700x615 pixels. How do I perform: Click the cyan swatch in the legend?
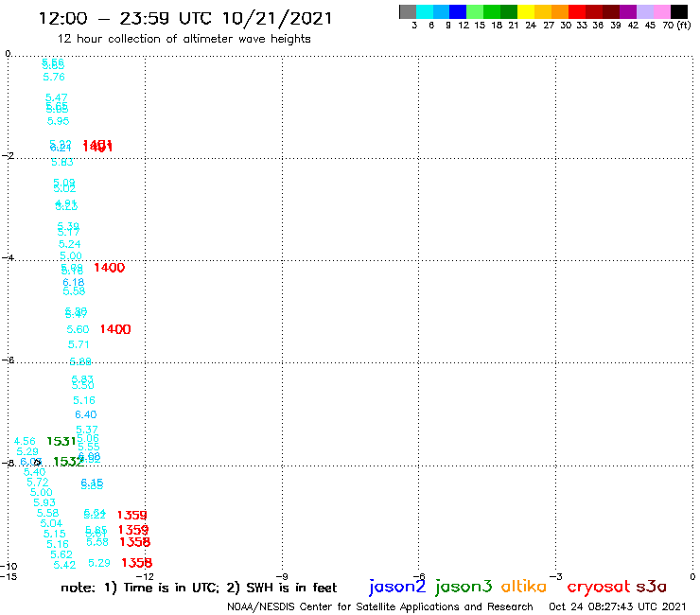pos(425,11)
